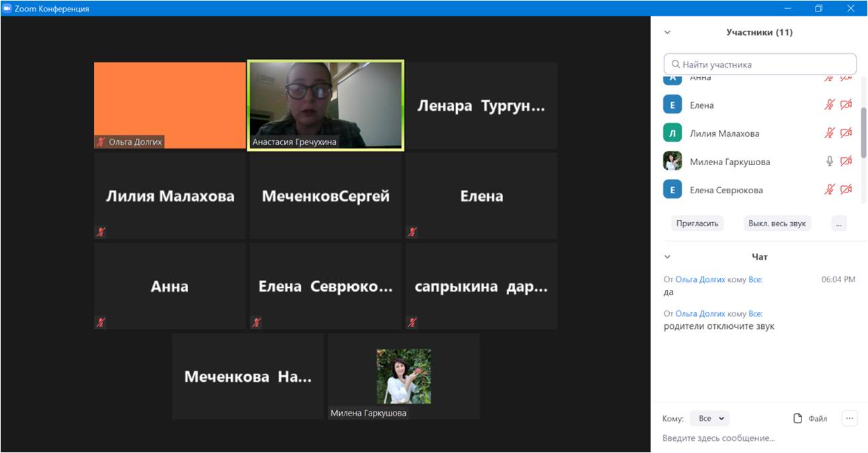Screen dimensions: 868x453
Task: Open participants more options ellipsis button
Action: (x=838, y=223)
